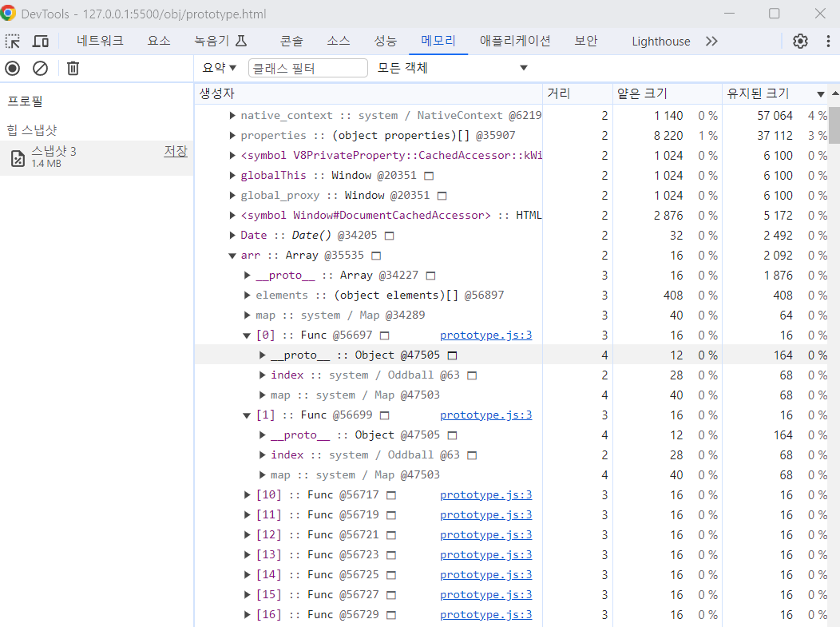Click the square icon next to global_proxy Window
Screen dimensions: 840x627
pos(442,196)
